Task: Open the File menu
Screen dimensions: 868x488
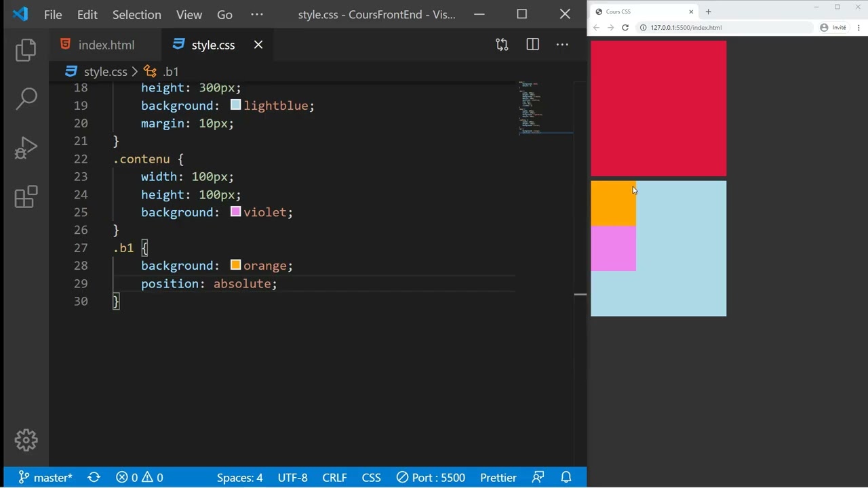Action: (x=53, y=14)
